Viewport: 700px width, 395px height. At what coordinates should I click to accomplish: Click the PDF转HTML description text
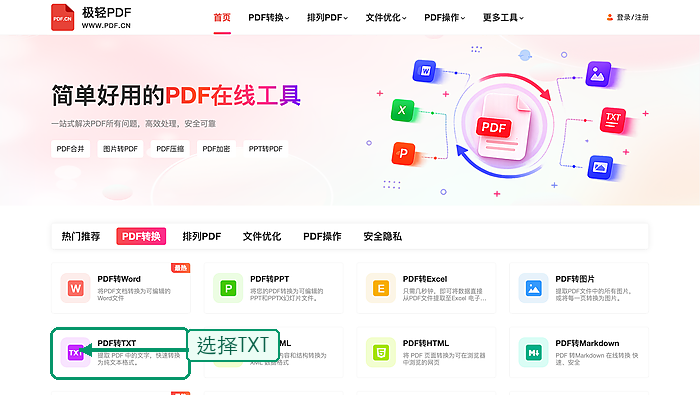click(444, 359)
